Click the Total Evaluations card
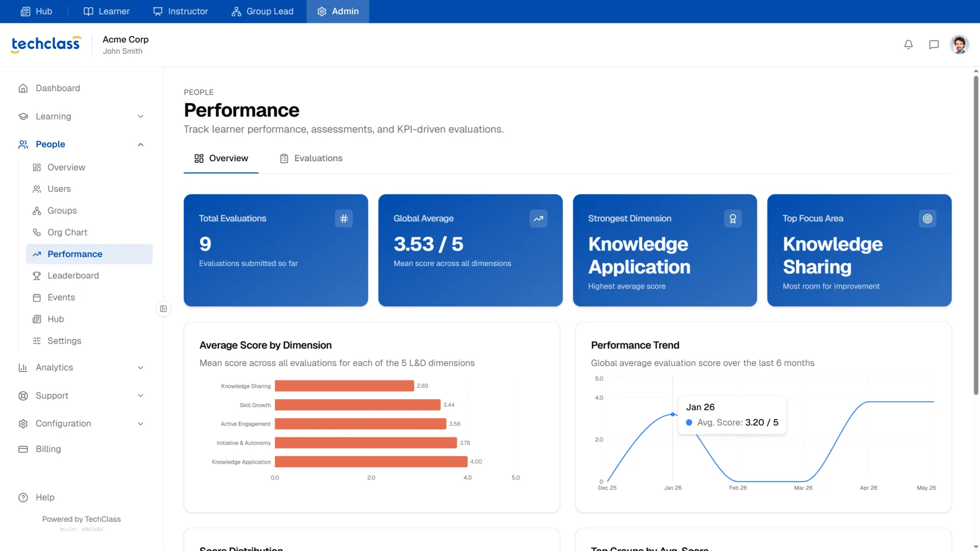 pos(276,250)
